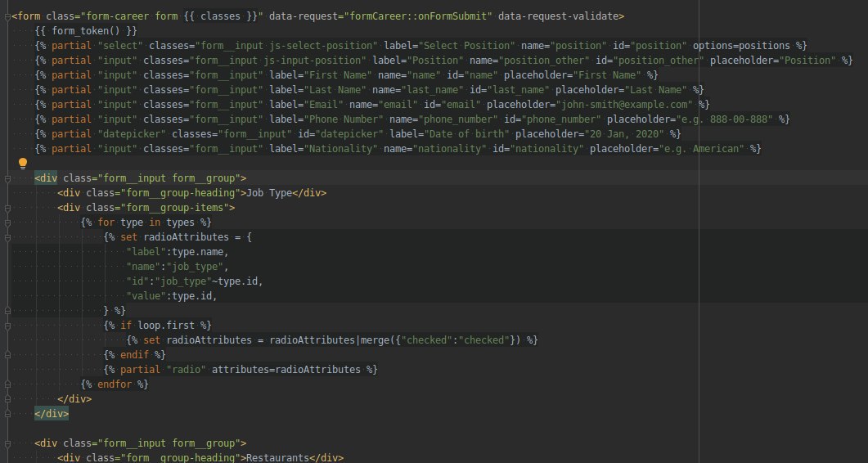Collapse the 'for type in types' loop
868x463 pixels.
pos(7,223)
